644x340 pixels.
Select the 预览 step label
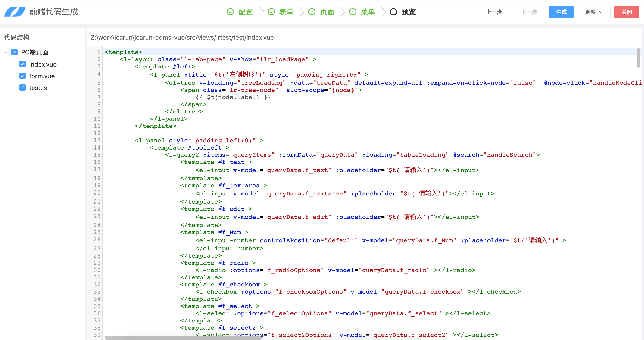409,12
